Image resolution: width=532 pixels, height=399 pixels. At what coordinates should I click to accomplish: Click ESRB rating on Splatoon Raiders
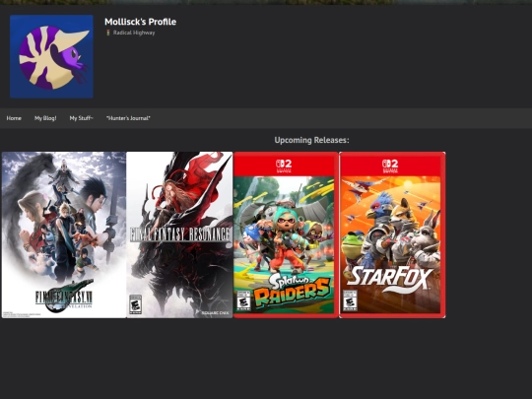tap(244, 300)
